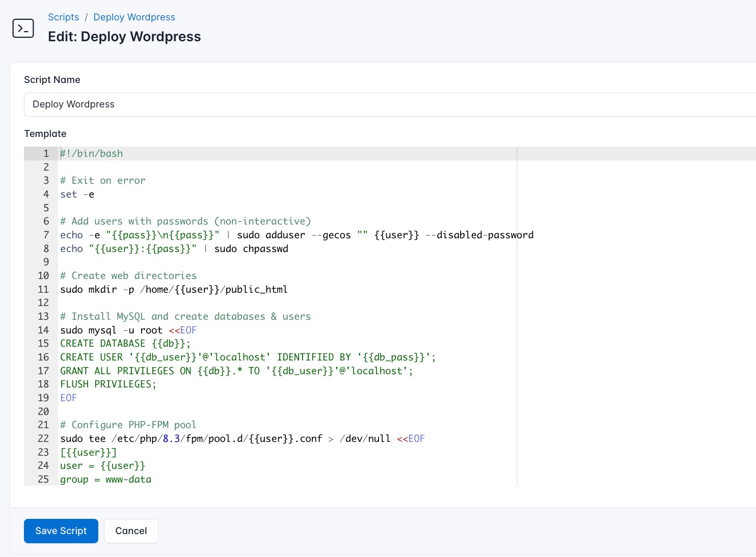The image size is (756, 557).
Task: Click the '# Configure PHP-FPM pool' comment
Action: (x=128, y=425)
